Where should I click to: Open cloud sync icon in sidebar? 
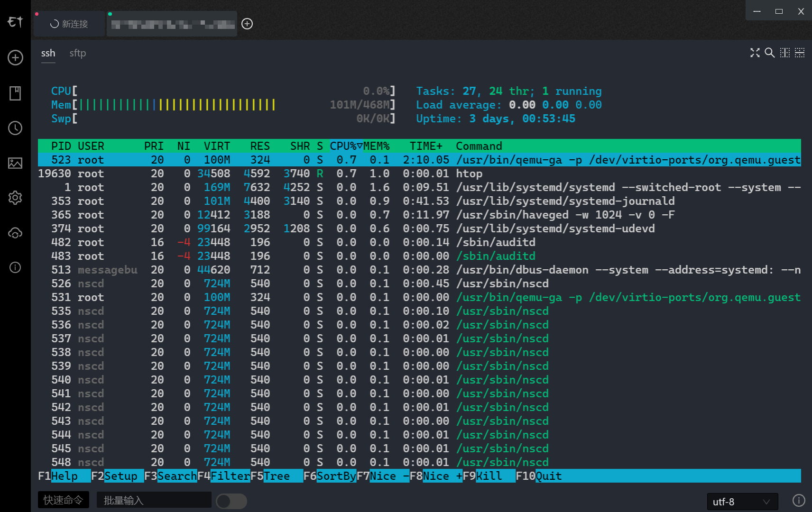point(15,233)
